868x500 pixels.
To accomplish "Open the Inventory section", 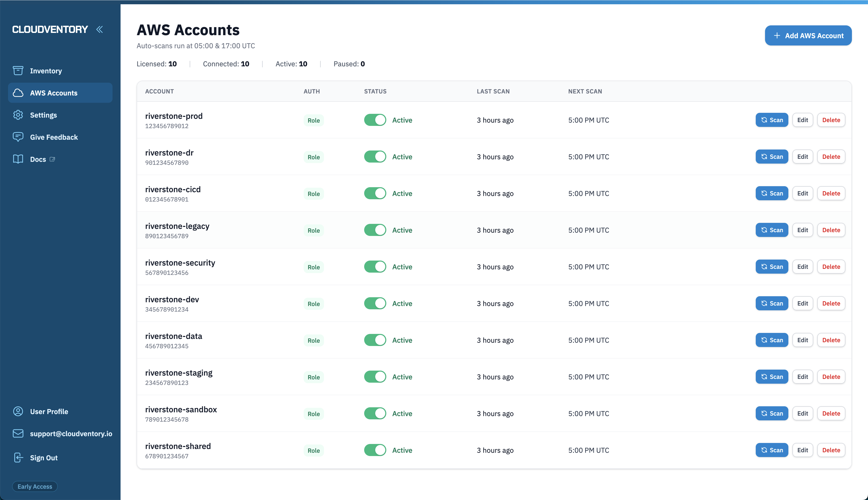I will pyautogui.click(x=46, y=70).
